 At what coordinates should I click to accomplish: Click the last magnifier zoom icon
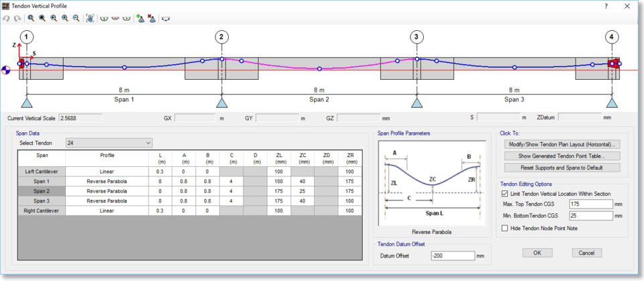(76, 18)
